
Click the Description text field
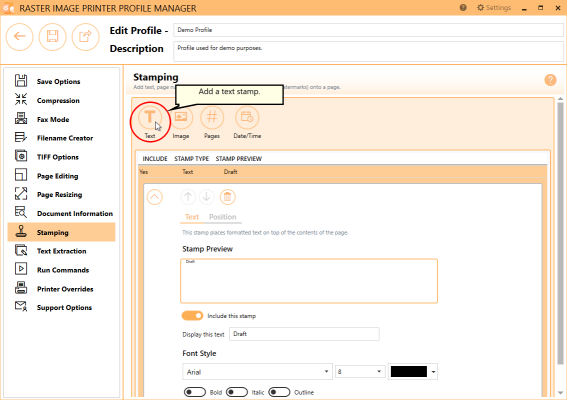(368, 51)
